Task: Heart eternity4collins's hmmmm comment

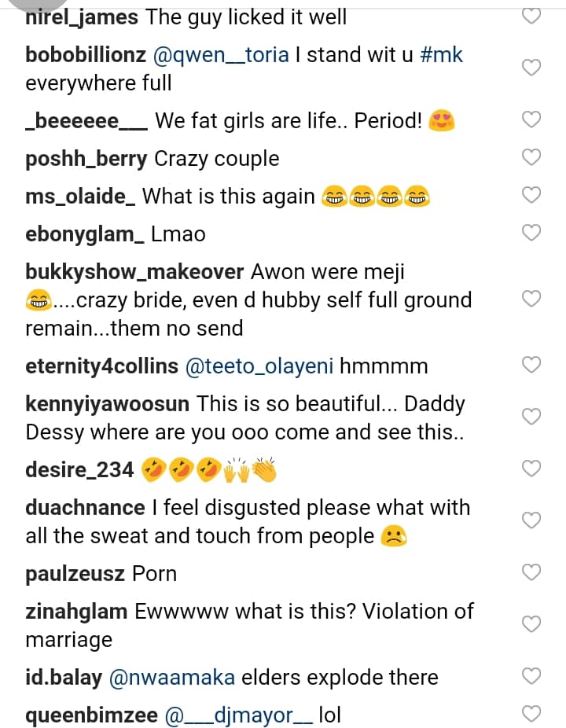Action: pyautogui.click(x=532, y=365)
